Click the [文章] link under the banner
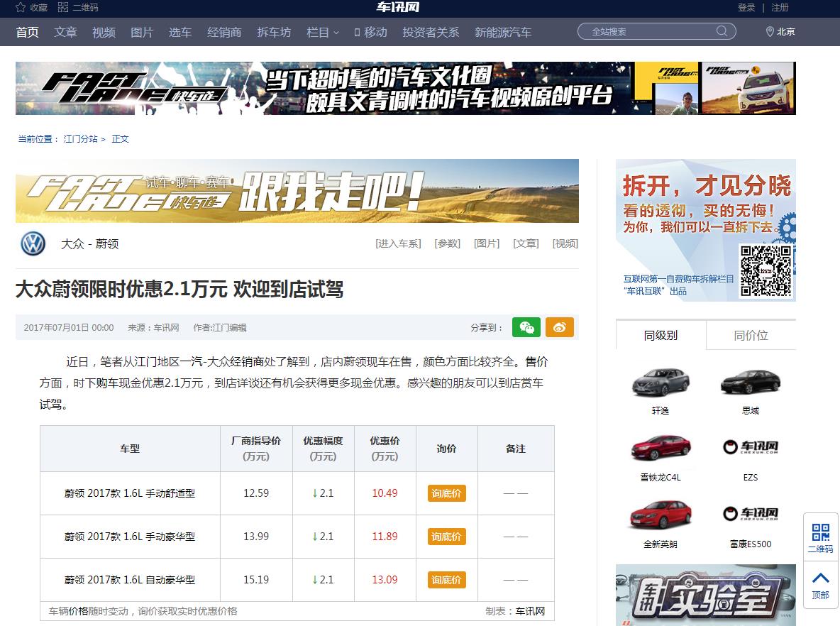The image size is (840, 626). click(x=526, y=244)
